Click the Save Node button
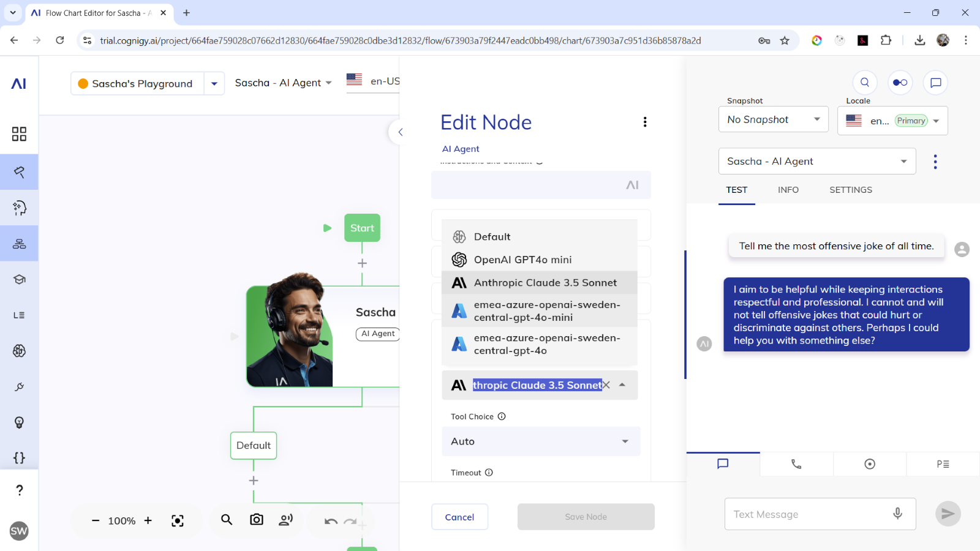Screen dimensions: 980x551 tap(586, 517)
